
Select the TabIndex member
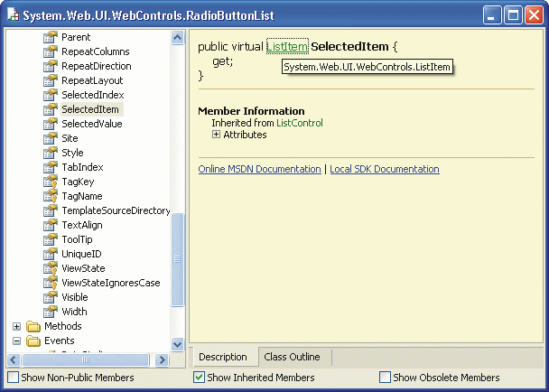coord(83,167)
